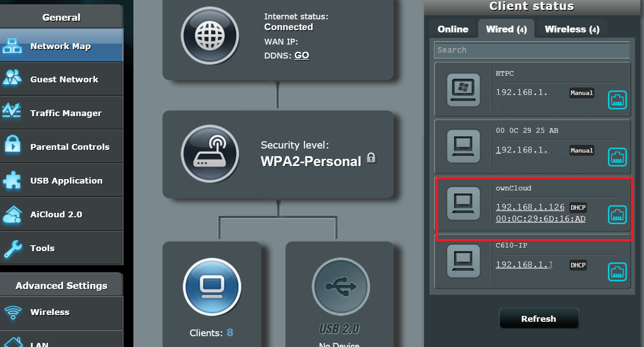
Task: Select the Clients computer icon
Action: [212, 286]
